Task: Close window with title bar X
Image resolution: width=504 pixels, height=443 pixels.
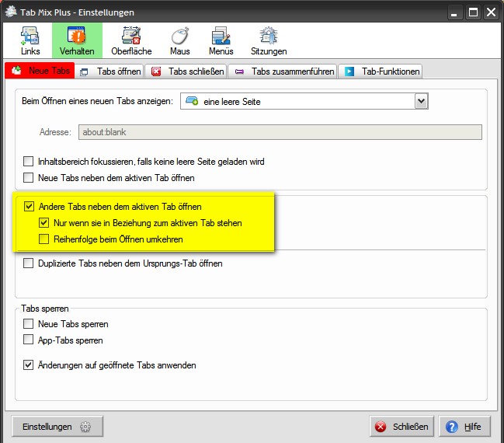Action: pos(491,12)
